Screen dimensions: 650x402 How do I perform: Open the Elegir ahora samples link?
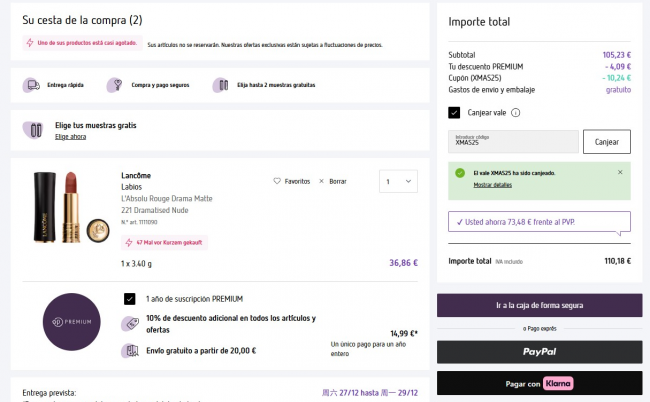pyautogui.click(x=70, y=136)
